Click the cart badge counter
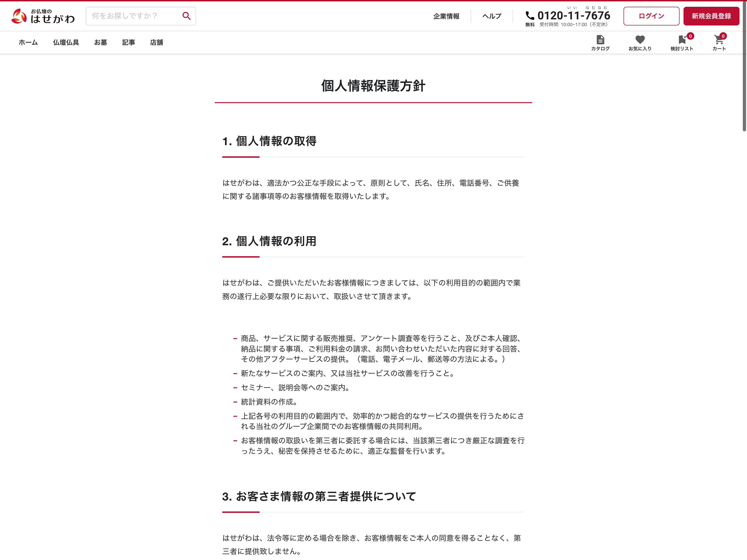This screenshot has height=560, width=747. coord(723,36)
